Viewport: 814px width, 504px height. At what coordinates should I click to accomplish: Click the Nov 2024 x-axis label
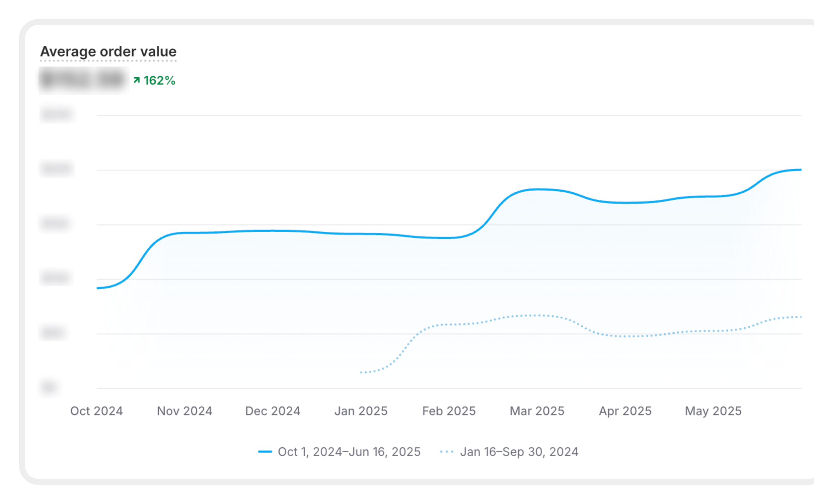coord(185,411)
